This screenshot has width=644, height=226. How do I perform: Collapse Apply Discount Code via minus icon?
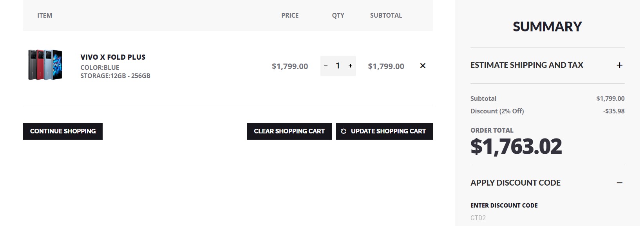click(619, 183)
